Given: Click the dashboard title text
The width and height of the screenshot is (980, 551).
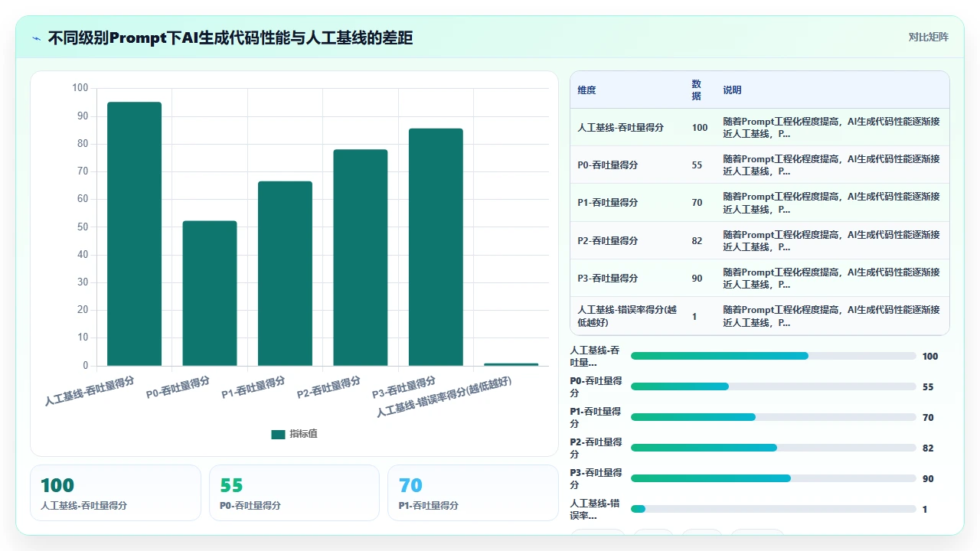Looking at the screenshot, I should [x=230, y=37].
